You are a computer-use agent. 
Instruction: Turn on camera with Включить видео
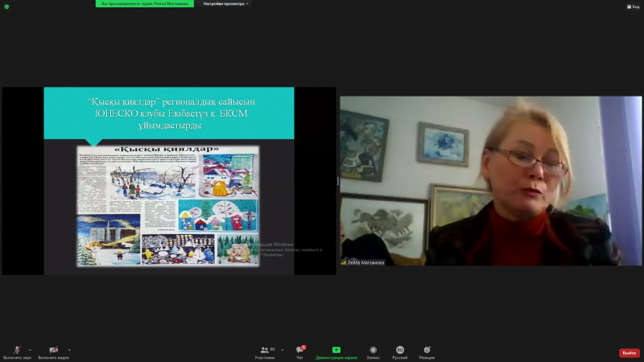point(53,351)
